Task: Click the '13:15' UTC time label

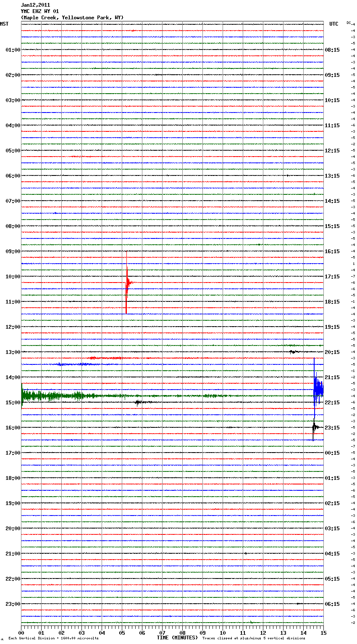Action: 332,176
